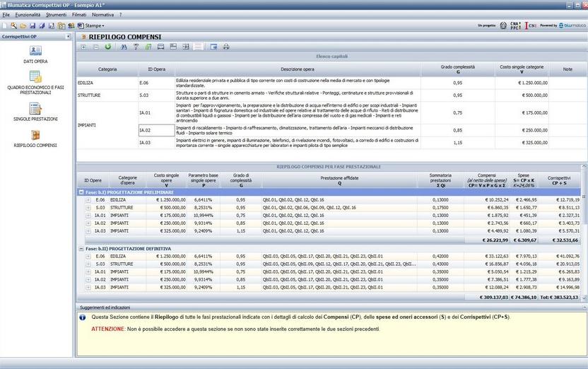Image resolution: width=588 pixels, height=369 pixels.
Task: Click the Costo singole categorie column header
Action: tap(522, 69)
